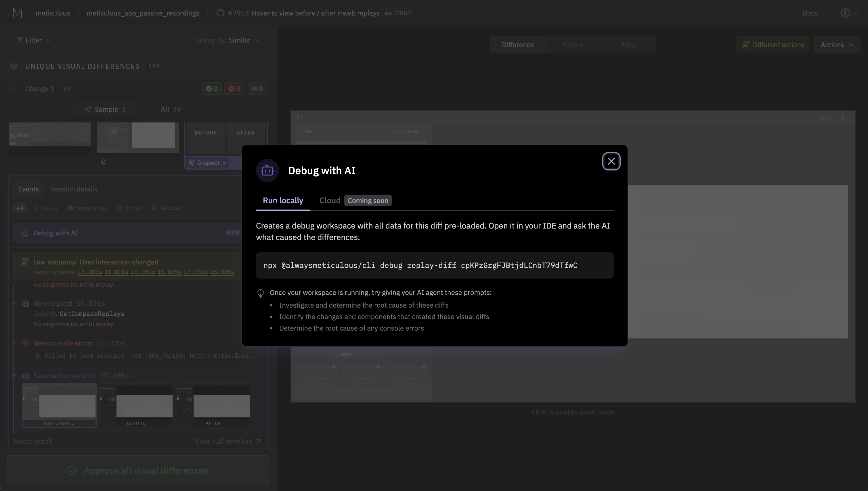
Task: Approve all visual differences
Action: coord(138,470)
